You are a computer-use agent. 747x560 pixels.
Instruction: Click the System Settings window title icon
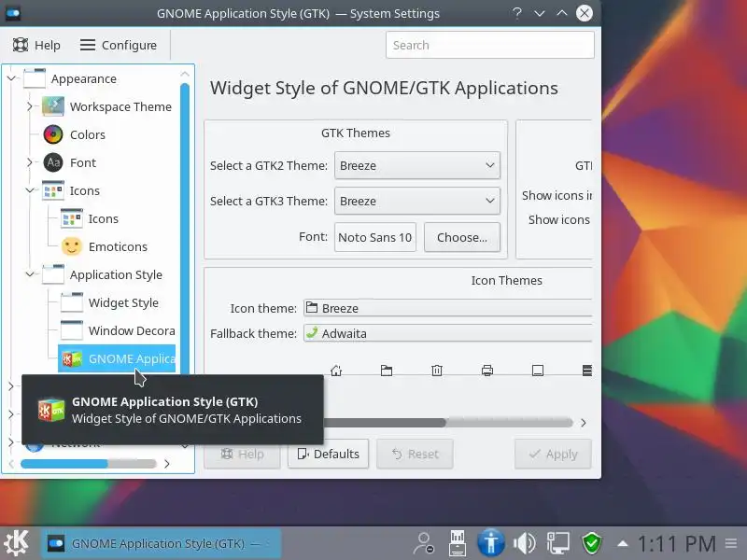click(x=13, y=13)
